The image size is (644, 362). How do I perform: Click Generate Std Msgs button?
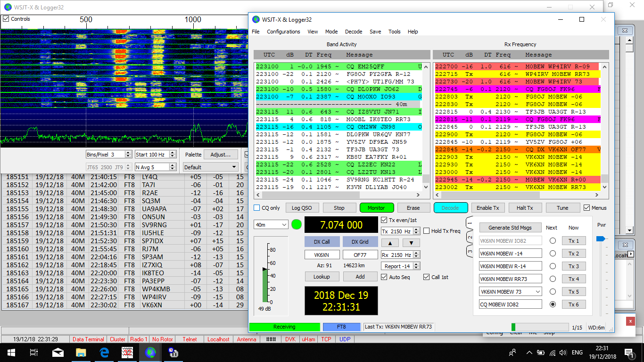coord(510,228)
